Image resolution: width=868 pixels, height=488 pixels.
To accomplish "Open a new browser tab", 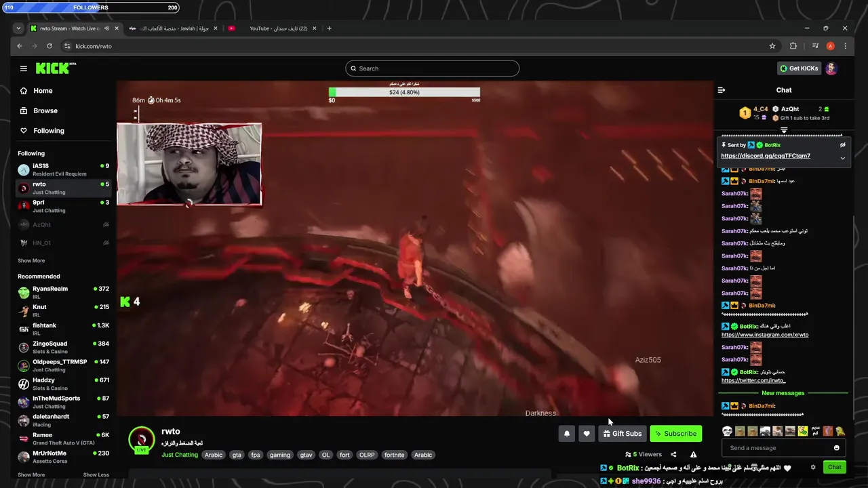I will click(x=330, y=28).
